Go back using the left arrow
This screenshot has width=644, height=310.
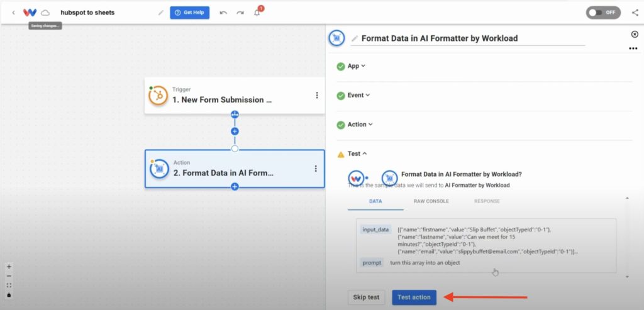tap(13, 13)
